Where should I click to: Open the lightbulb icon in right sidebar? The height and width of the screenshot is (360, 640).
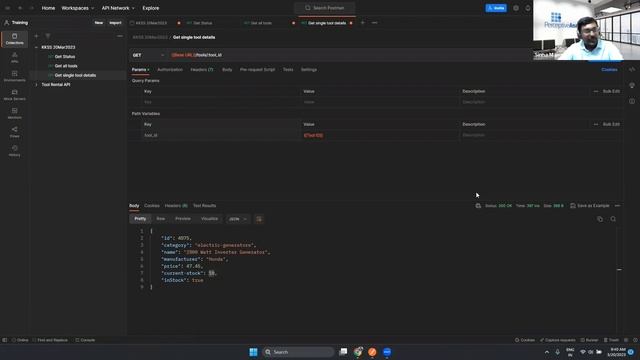pos(632,85)
